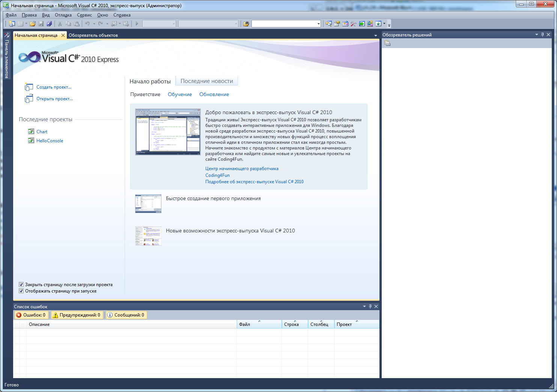Open the Navigate Backward dropdown arrow
557x392 pixels.
pyautogui.click(x=120, y=24)
